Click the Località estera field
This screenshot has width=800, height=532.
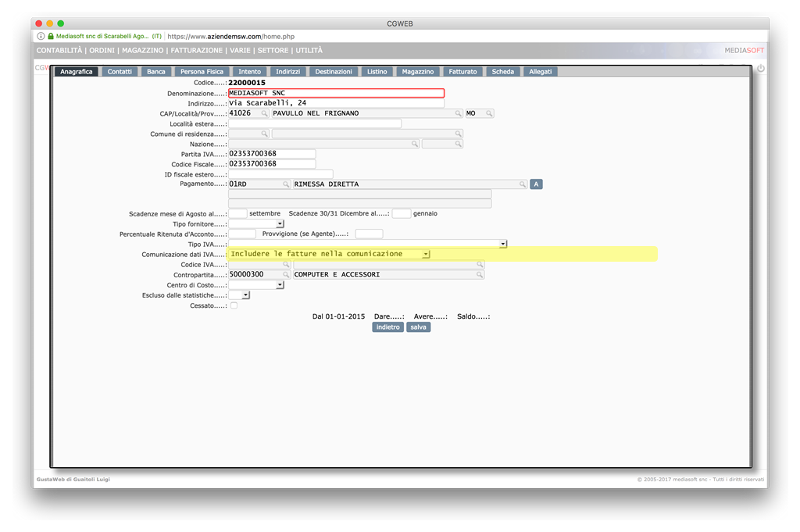[315, 123]
